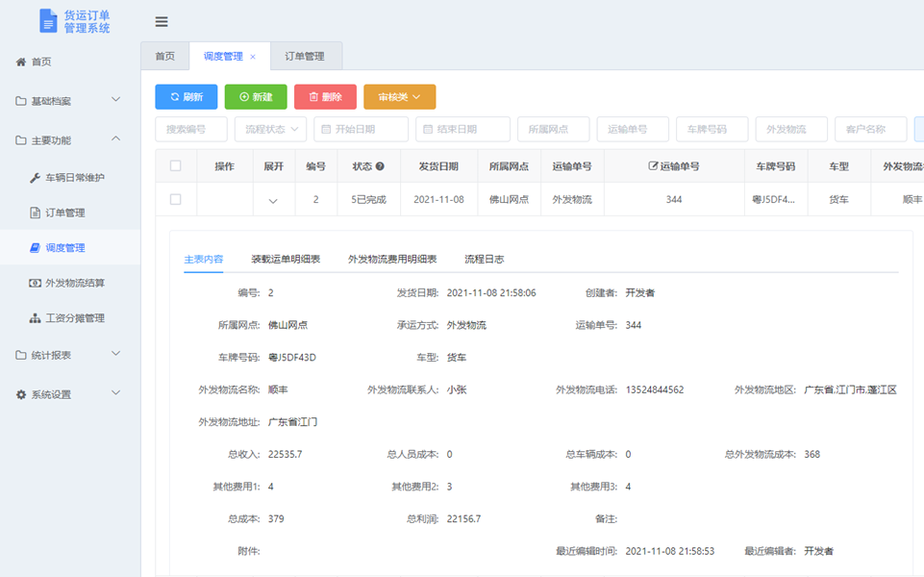Click the org-chart icon for 工资分摊管理
The height and width of the screenshot is (577, 924).
pyautogui.click(x=35, y=318)
